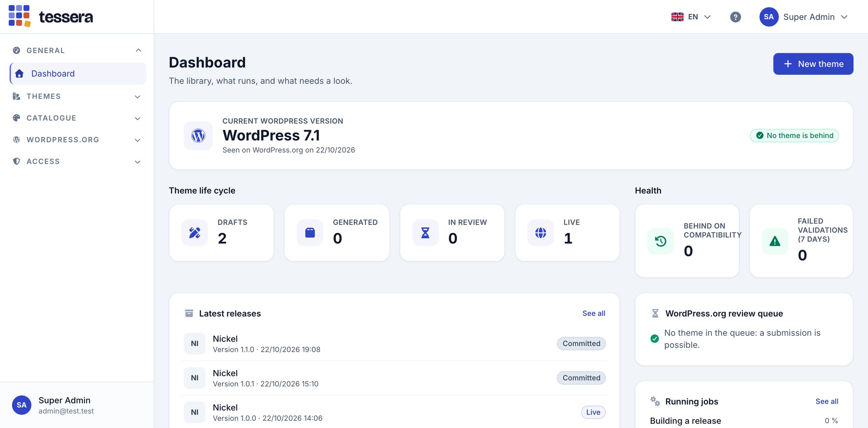Click the Live globe icon
Image resolution: width=868 pixels, height=428 pixels.
click(541, 233)
